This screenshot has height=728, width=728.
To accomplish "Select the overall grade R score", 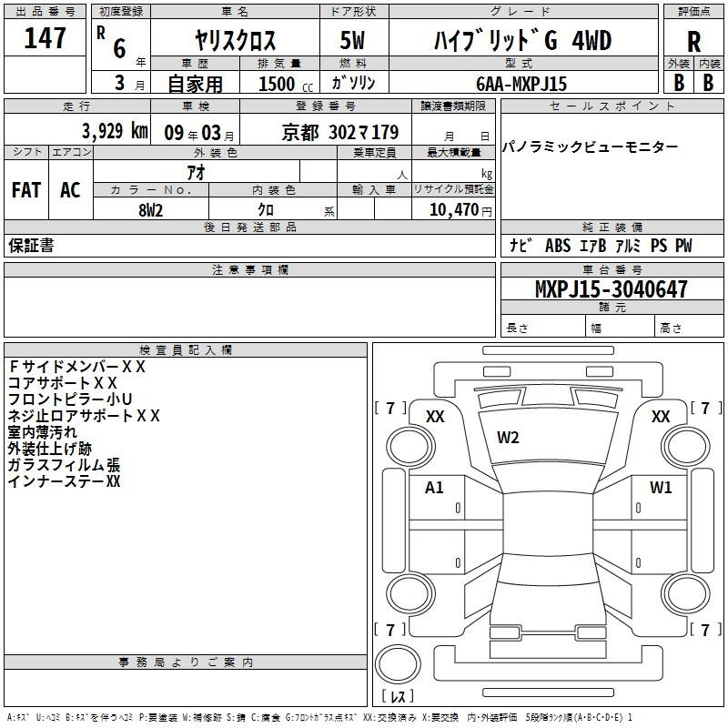I will [x=694, y=41].
